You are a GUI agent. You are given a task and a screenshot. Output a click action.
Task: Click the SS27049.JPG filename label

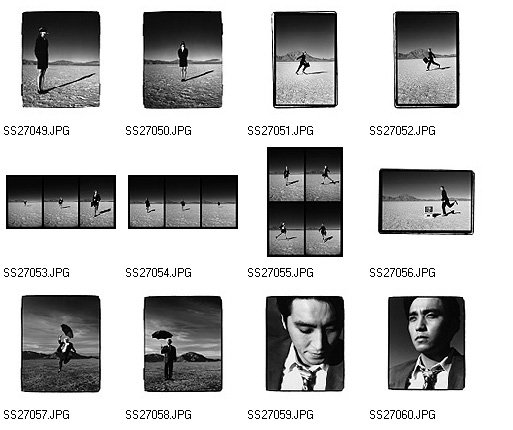37,131
